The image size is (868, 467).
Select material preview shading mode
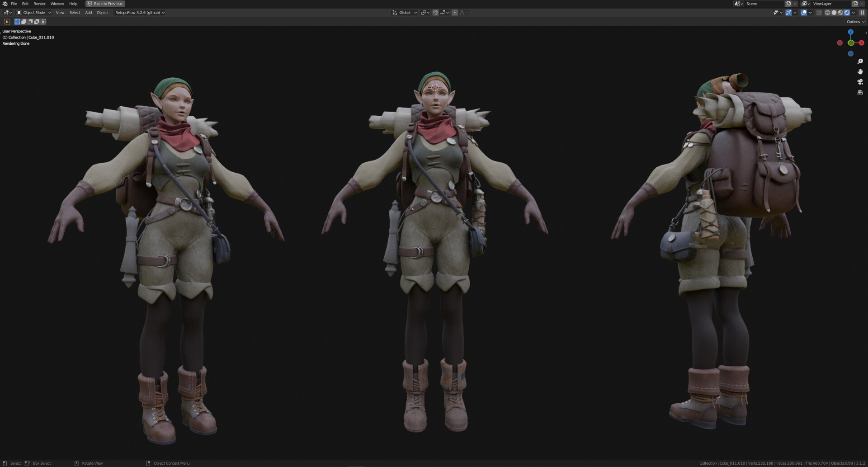(840, 13)
